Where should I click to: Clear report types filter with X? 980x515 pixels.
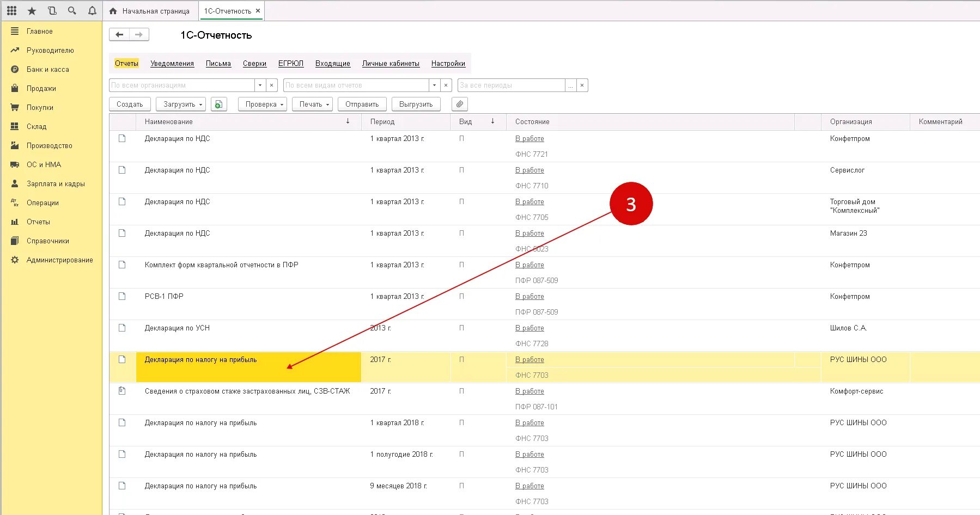click(446, 85)
